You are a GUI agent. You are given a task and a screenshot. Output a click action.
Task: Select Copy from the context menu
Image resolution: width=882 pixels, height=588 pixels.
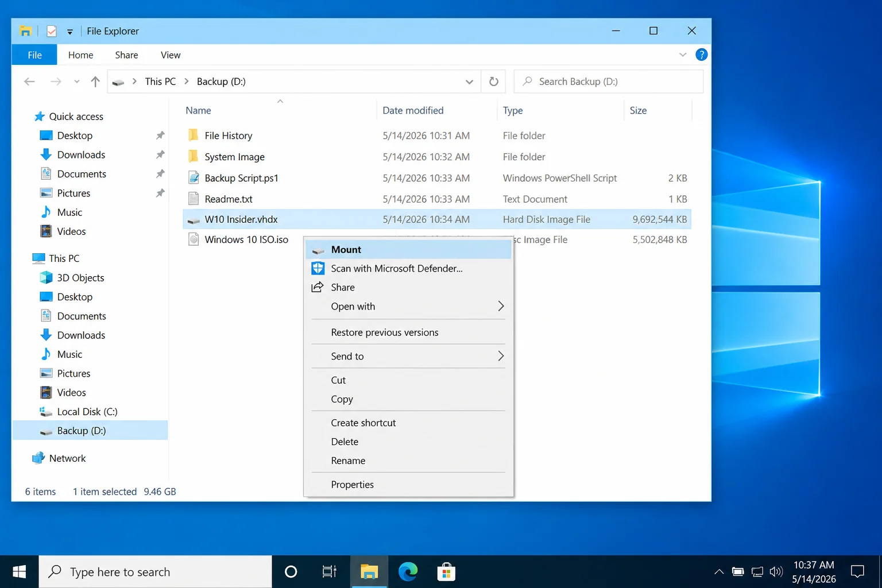[x=408, y=399]
